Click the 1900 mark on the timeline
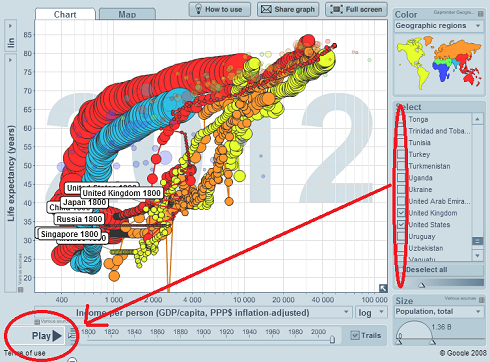Image resolution: width=490 pixels, height=362 pixels. 203,332
